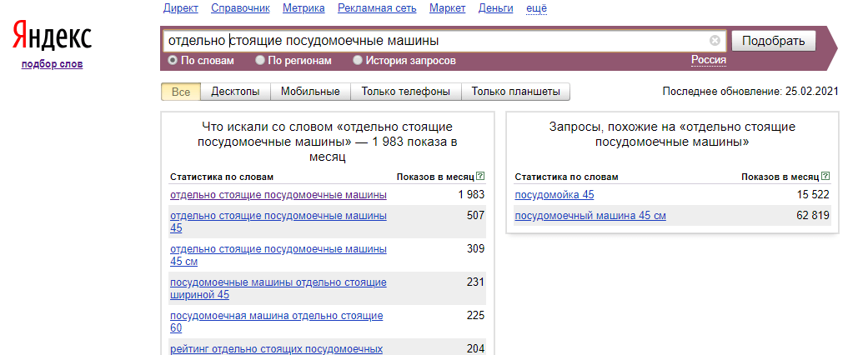Switch to the Мобильные tab
Screen dimensions: 868x355
pos(310,92)
